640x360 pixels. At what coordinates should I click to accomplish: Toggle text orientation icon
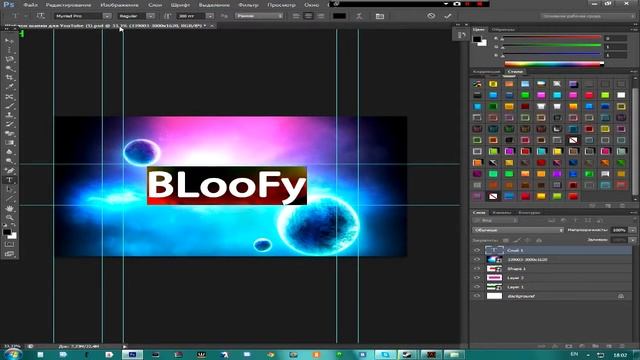click(x=40, y=16)
